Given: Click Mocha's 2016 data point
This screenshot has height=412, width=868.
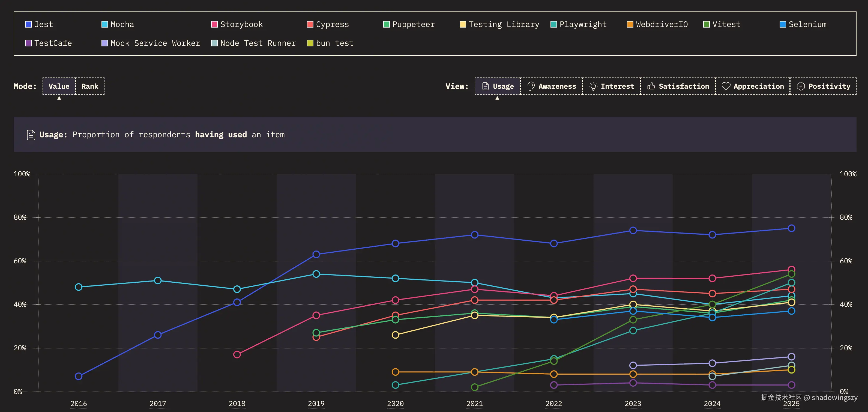Looking at the screenshot, I should pos(79,287).
